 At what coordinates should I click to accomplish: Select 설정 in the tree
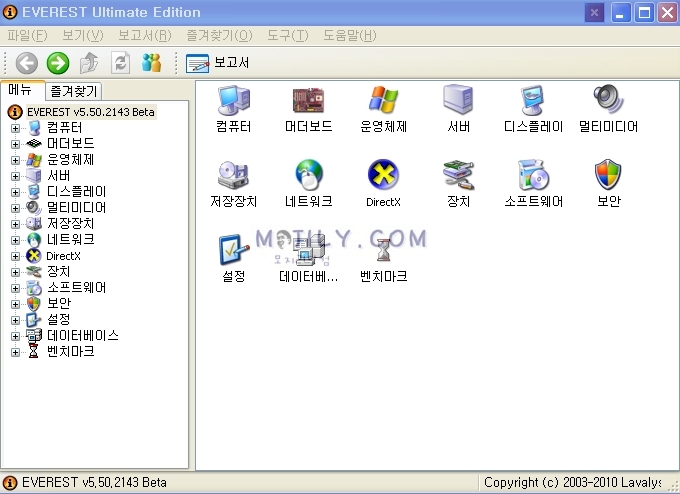tap(58, 320)
